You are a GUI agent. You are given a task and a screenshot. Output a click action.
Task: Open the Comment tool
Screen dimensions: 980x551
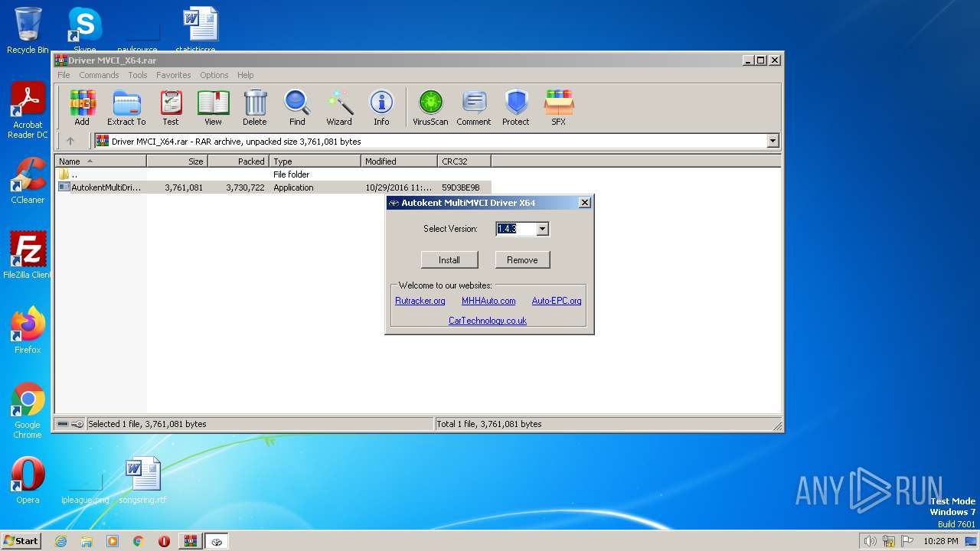[474, 108]
